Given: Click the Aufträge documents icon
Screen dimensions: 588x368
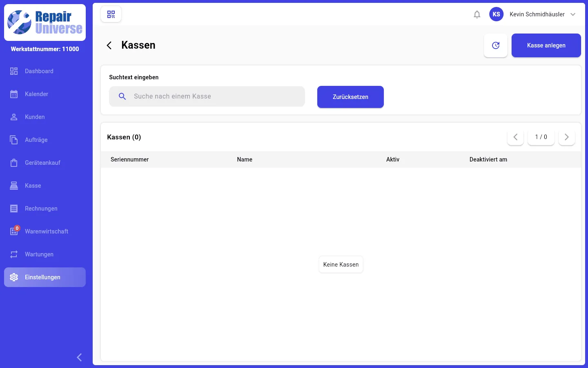Looking at the screenshot, I should 14,140.
